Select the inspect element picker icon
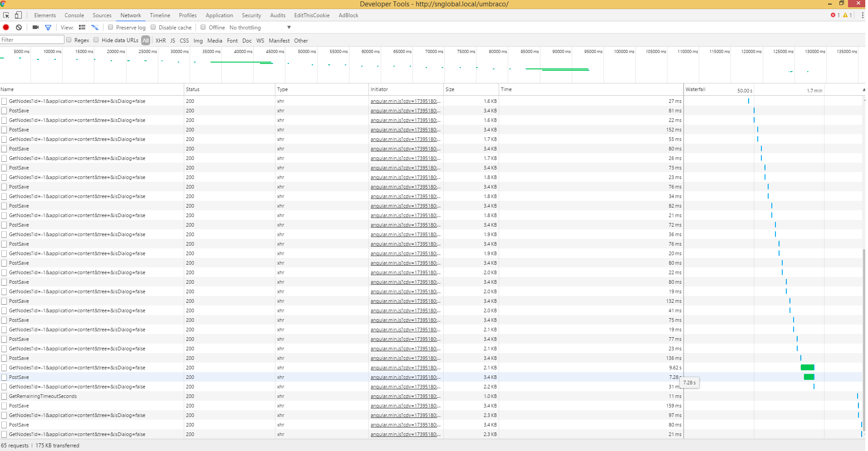Viewport: 868px width, 451px height. [x=6, y=15]
